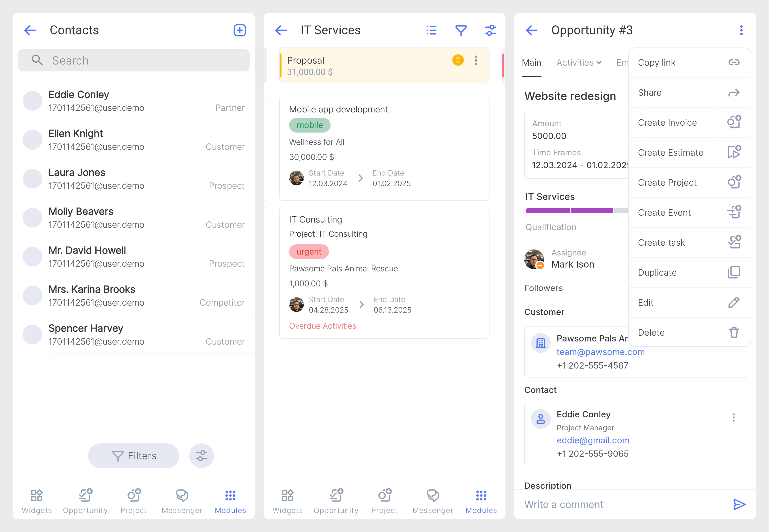Choose Share from menu
Viewport: 769px width, 532px height.
689,93
